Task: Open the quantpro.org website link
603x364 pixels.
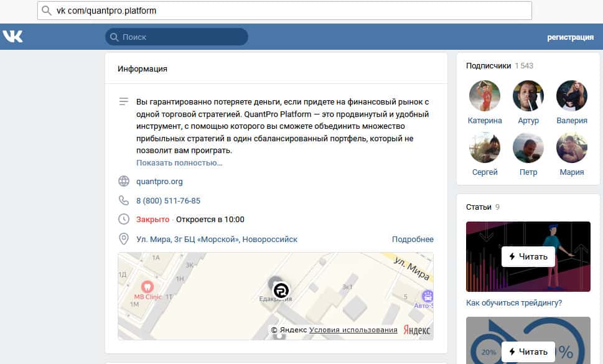Action: coord(159,182)
